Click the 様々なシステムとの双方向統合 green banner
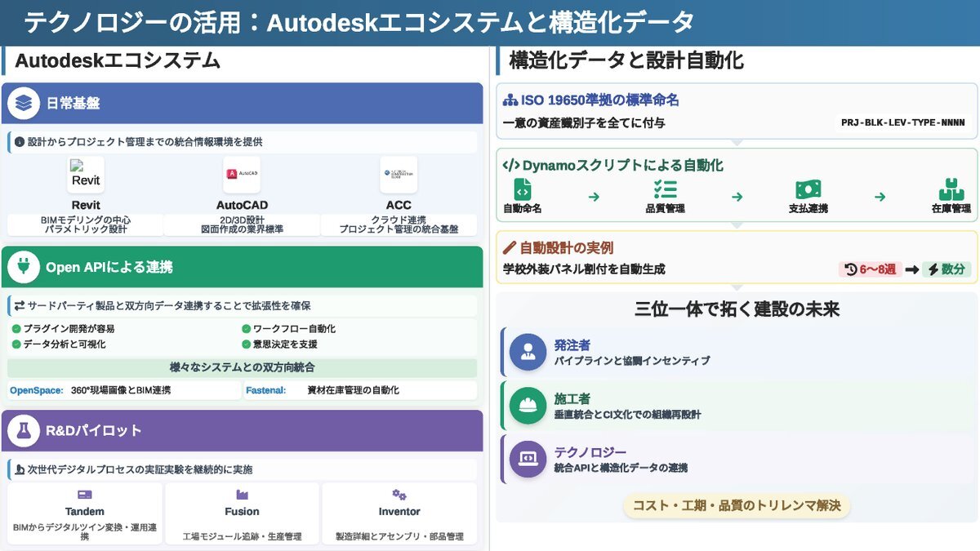This screenshot has width=980, height=551. 242,367
